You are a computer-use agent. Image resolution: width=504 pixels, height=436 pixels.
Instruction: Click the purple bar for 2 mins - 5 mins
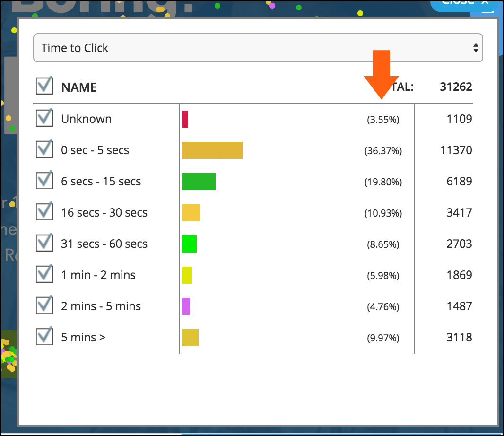pyautogui.click(x=186, y=306)
